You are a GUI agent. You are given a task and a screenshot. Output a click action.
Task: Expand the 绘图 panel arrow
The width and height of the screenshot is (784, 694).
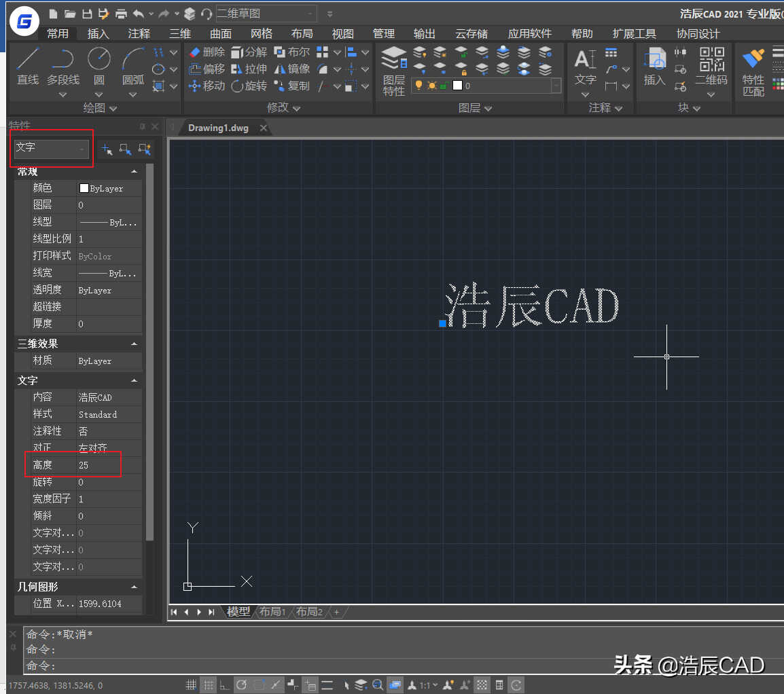(x=113, y=108)
